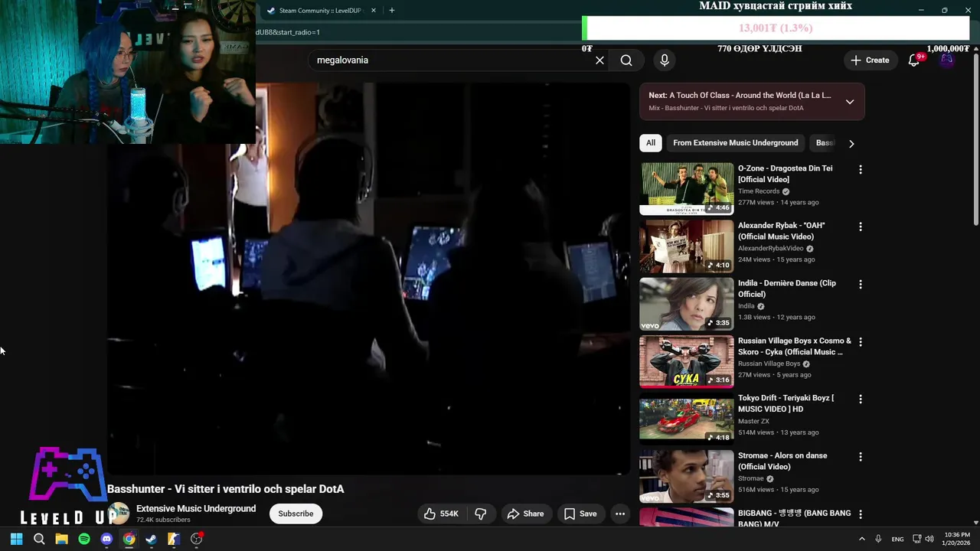
Task: Like the Basshunter video
Action: pyautogui.click(x=441, y=514)
